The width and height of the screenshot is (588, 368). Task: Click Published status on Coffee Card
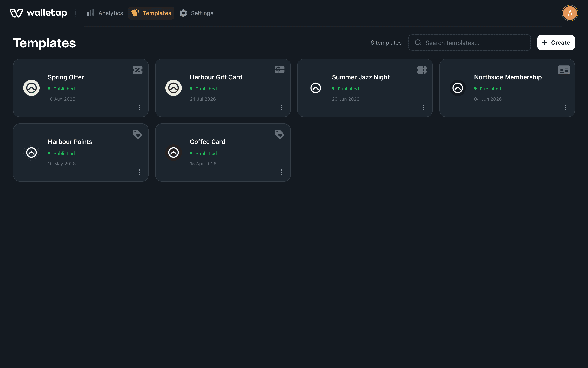[x=203, y=153]
